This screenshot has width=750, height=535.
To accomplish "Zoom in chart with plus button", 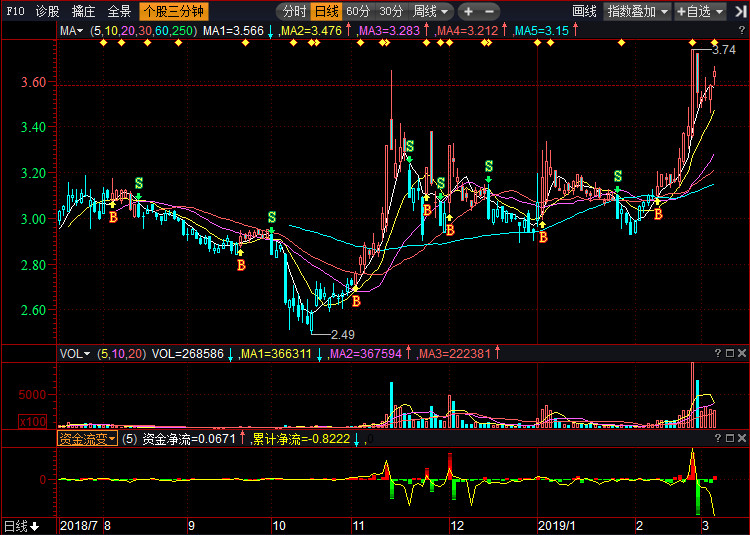I will [x=468, y=11].
